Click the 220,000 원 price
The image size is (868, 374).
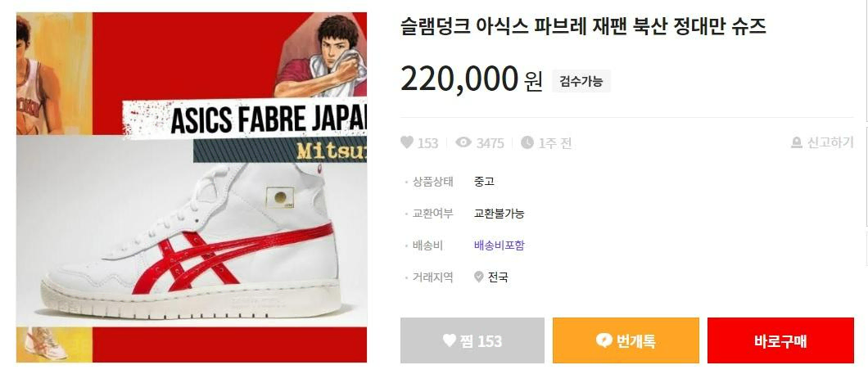pos(472,79)
